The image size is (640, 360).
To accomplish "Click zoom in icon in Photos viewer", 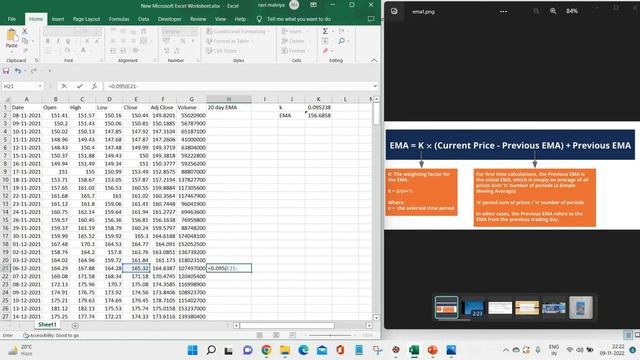I will click(x=553, y=11).
